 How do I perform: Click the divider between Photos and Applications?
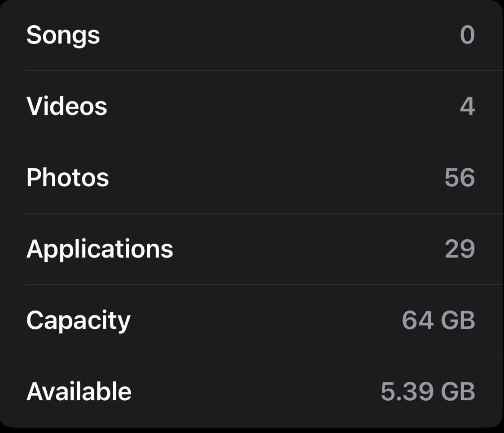[264, 213]
